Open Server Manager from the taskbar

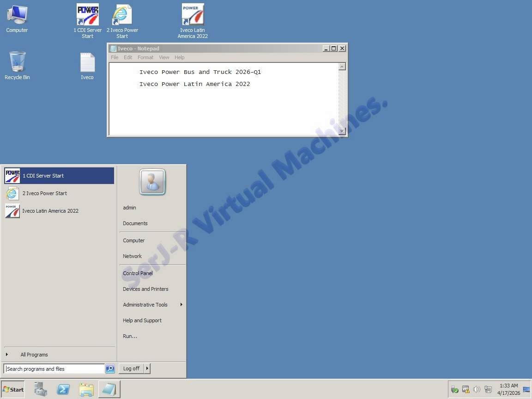coord(41,389)
